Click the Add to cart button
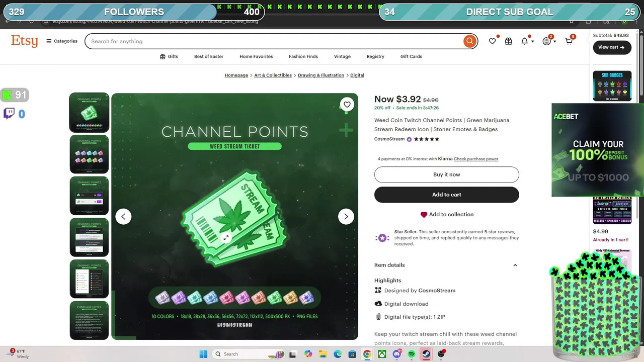This screenshot has height=362, width=644. [x=447, y=195]
